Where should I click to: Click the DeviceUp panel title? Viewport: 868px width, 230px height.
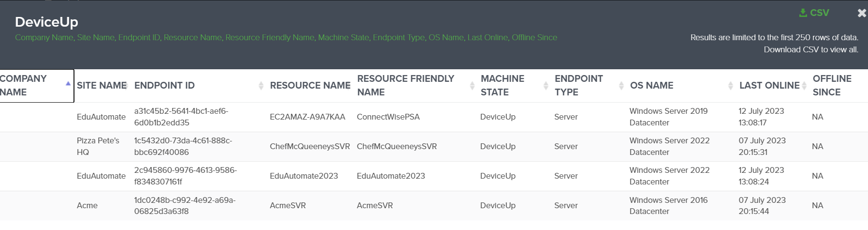click(46, 22)
